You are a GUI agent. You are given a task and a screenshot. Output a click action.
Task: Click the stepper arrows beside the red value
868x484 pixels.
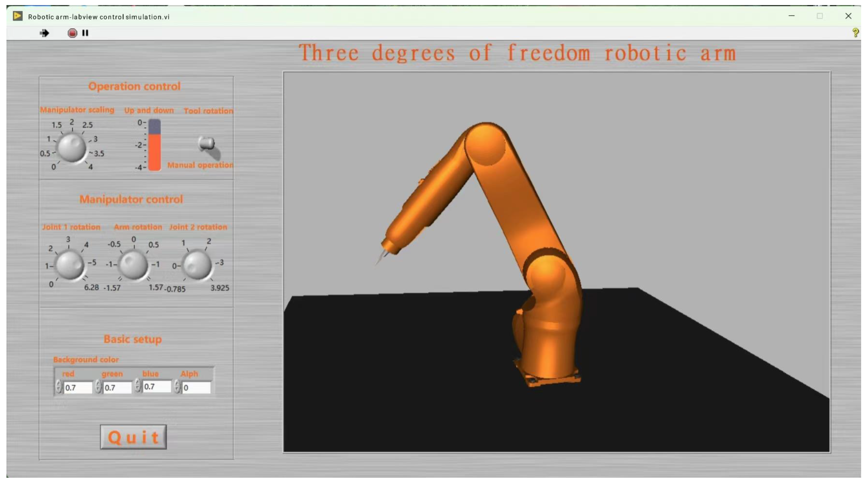click(59, 387)
